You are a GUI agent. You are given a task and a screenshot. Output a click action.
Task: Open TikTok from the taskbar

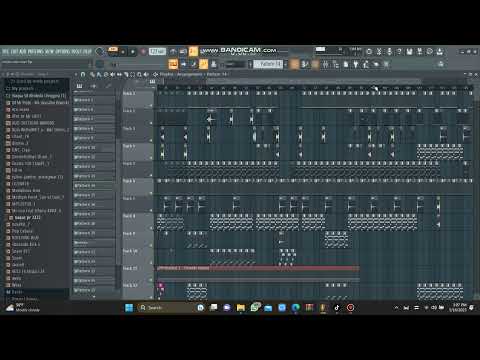tap(336, 308)
